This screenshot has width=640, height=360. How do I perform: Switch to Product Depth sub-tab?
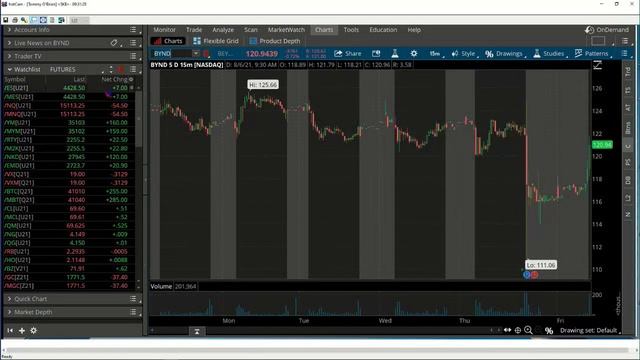tap(275, 41)
